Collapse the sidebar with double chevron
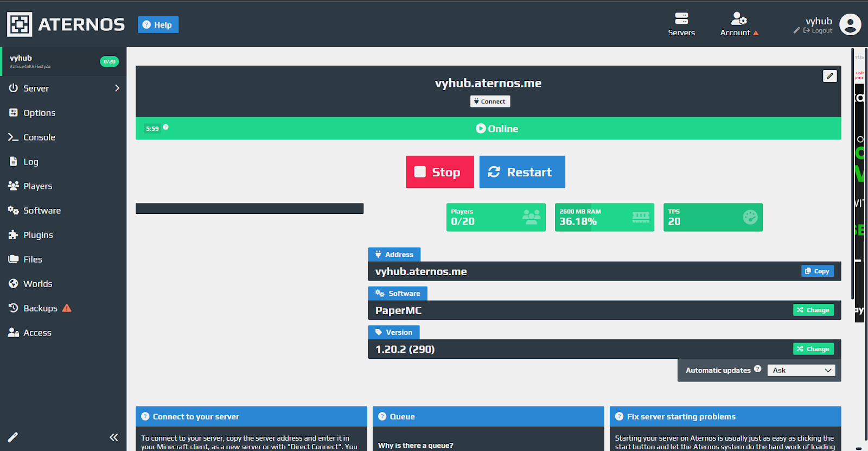The height and width of the screenshot is (451, 868). click(113, 437)
